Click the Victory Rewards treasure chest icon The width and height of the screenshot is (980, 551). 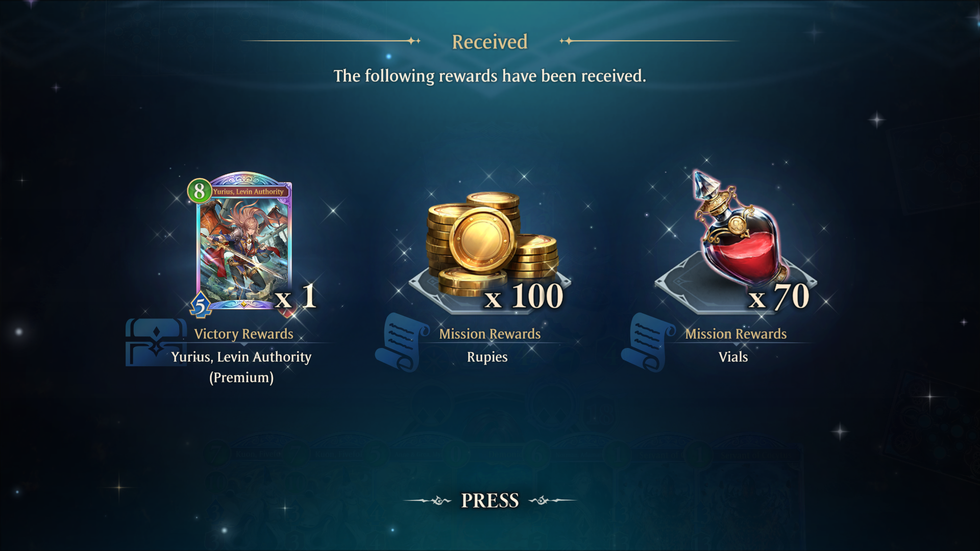tap(156, 342)
